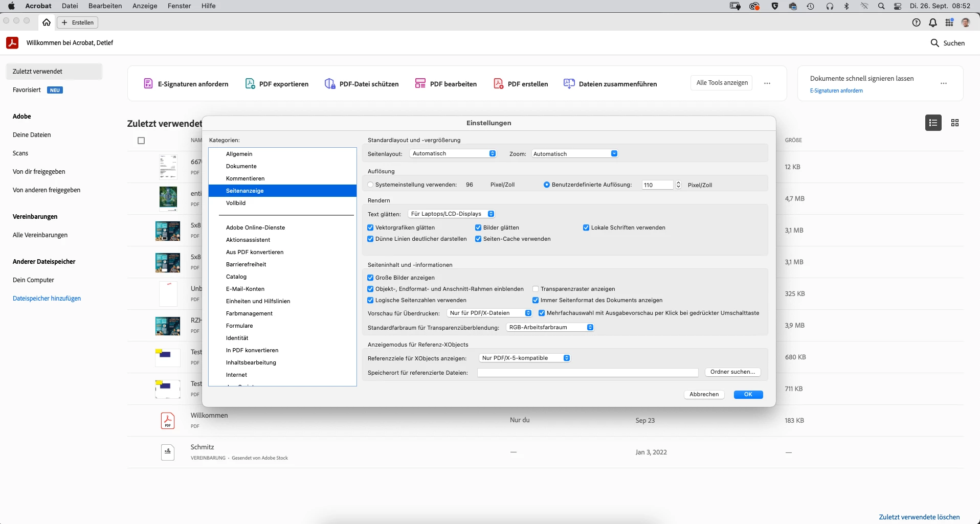Toggle Dünne Linien deutlicher darstellen
The image size is (980, 524).
(370, 239)
